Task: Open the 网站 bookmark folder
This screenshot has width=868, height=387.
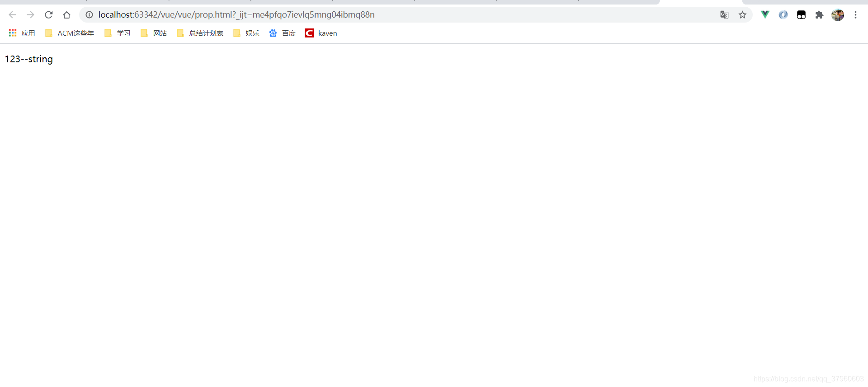Action: [x=154, y=33]
